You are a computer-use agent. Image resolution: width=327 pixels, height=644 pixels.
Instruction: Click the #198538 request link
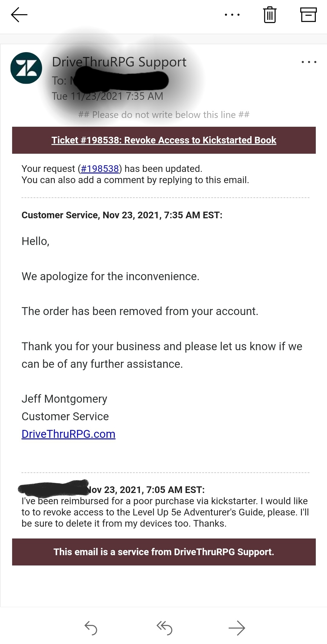[100, 169]
